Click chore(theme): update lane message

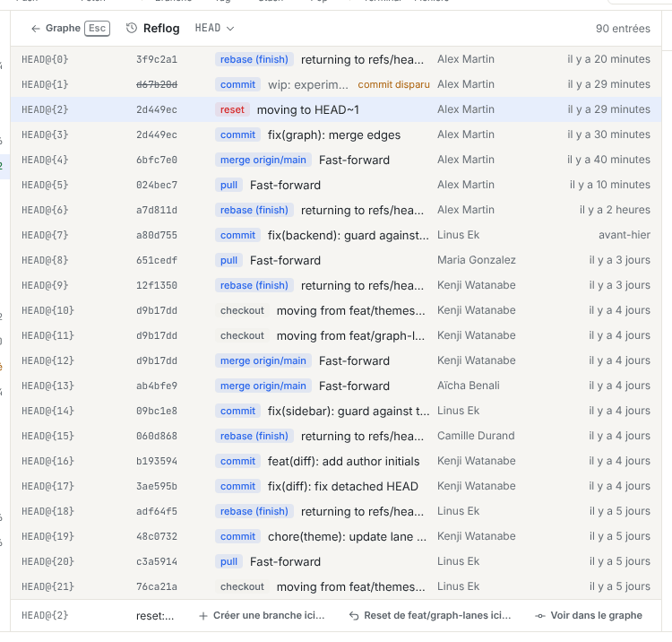[x=347, y=536]
